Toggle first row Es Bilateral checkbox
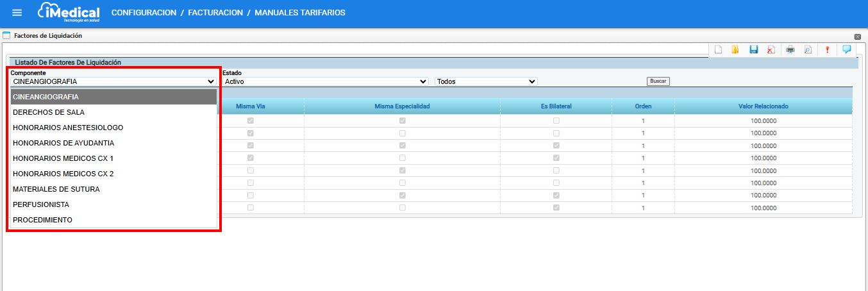This screenshot has height=291, width=868. [x=556, y=121]
